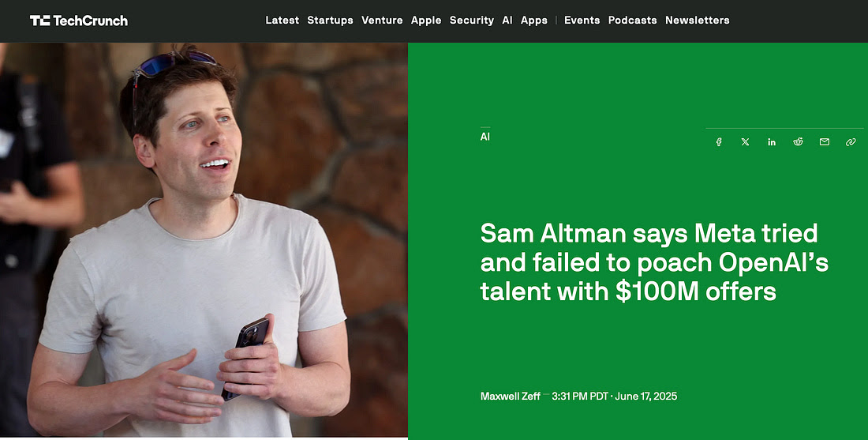This screenshot has height=440, width=868.
Task: Open author Maxwell Zeff's profile link
Action: coord(510,396)
